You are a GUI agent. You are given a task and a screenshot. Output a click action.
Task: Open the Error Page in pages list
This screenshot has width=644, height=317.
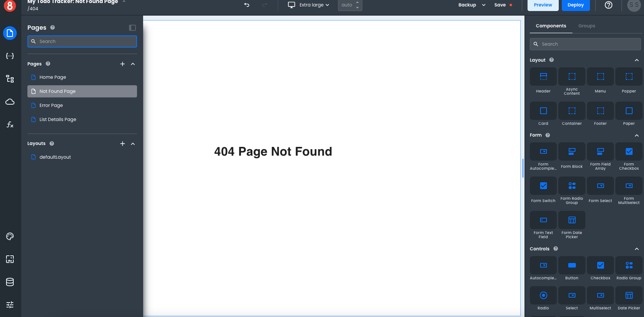pos(51,105)
